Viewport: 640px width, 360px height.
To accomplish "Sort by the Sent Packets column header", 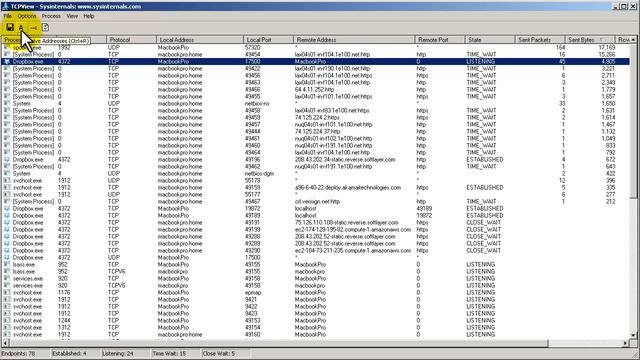I will pyautogui.click(x=540, y=40).
